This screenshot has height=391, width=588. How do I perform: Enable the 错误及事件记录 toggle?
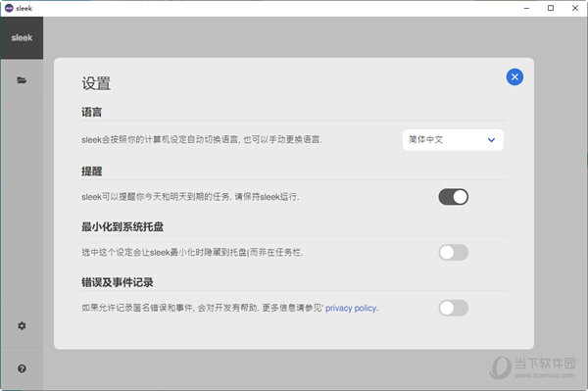click(454, 308)
